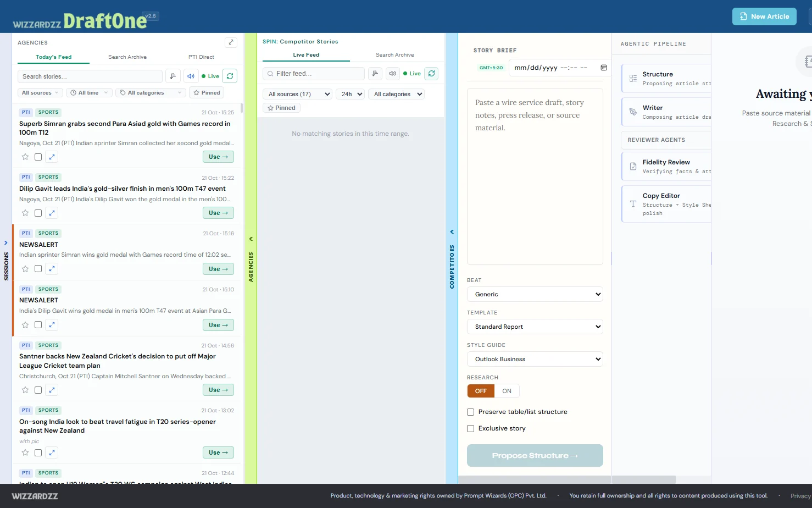
Task: Click the New Article button
Action: (764, 16)
